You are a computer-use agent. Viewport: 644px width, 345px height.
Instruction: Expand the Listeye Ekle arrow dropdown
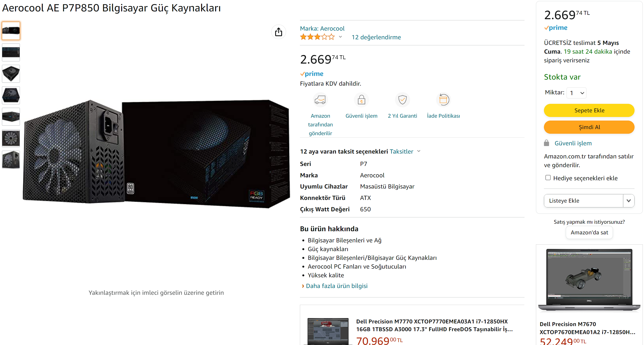(628, 201)
